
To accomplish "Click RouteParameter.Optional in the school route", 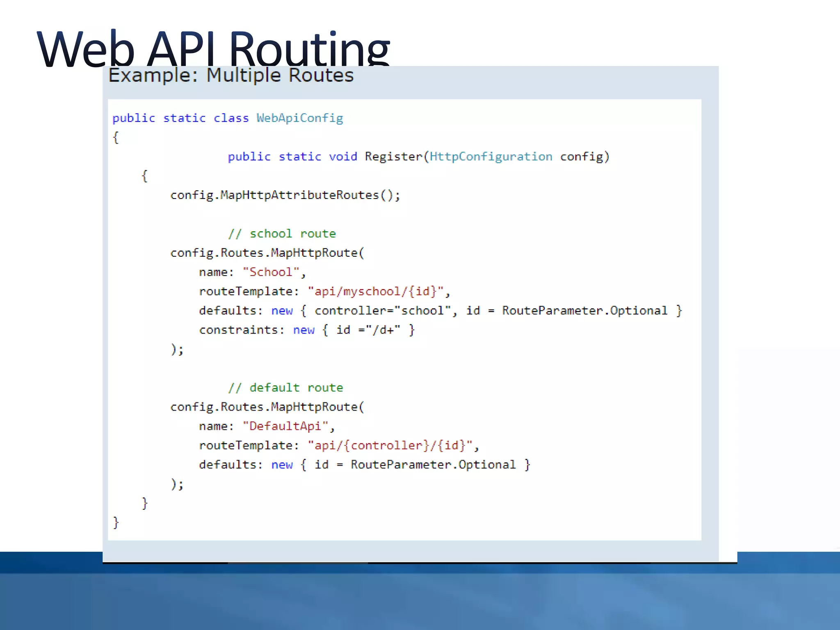I will [x=584, y=311].
